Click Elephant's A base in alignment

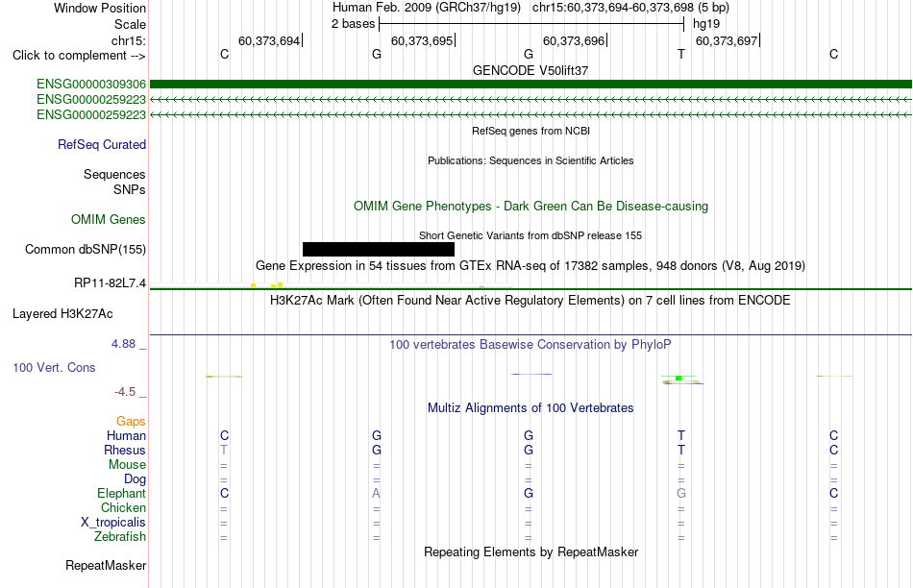click(376, 493)
